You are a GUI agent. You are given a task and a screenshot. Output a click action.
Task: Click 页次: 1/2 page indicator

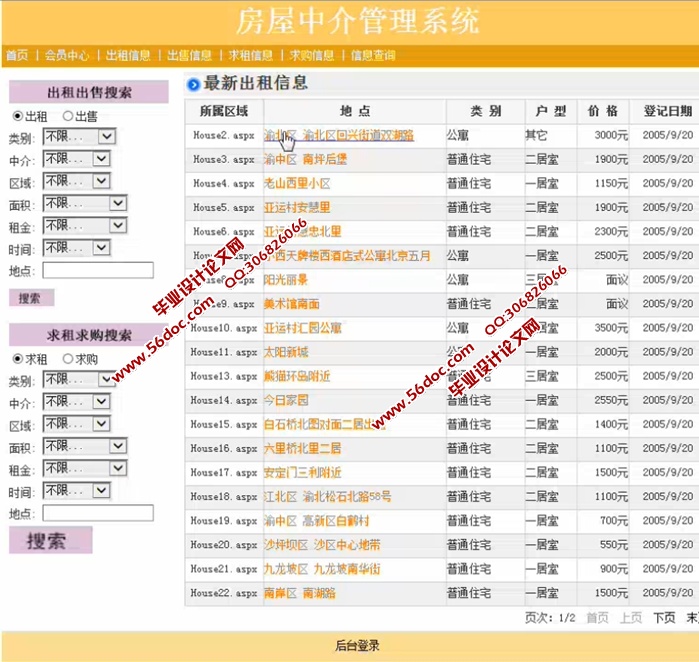550,618
